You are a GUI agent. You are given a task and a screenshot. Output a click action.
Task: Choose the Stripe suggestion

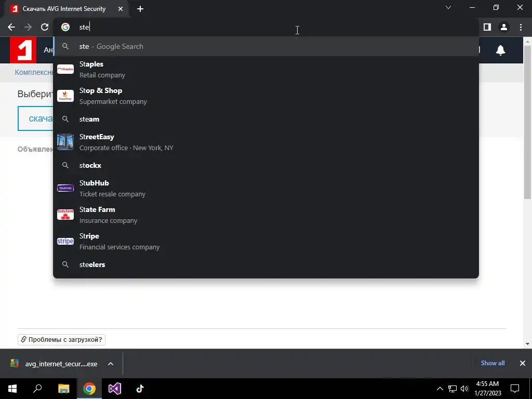[266, 241]
